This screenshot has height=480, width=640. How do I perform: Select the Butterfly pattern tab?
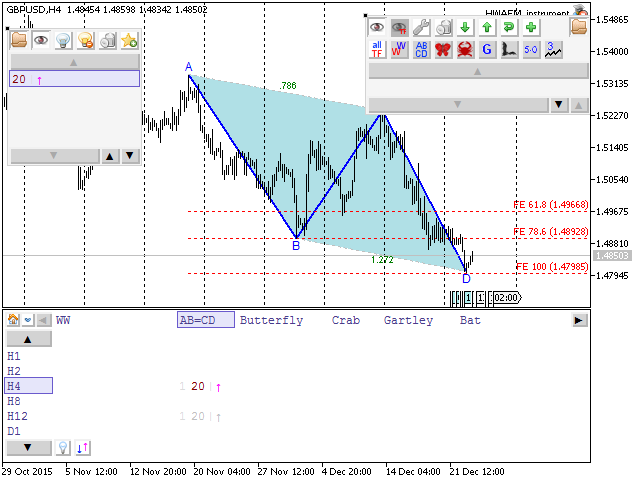pyautogui.click(x=271, y=320)
